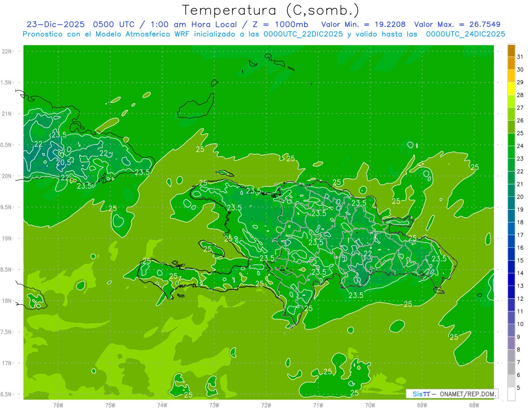Click the "Valor Min. = 19.2208" value
The height and width of the screenshot is (411, 532).
point(363,24)
